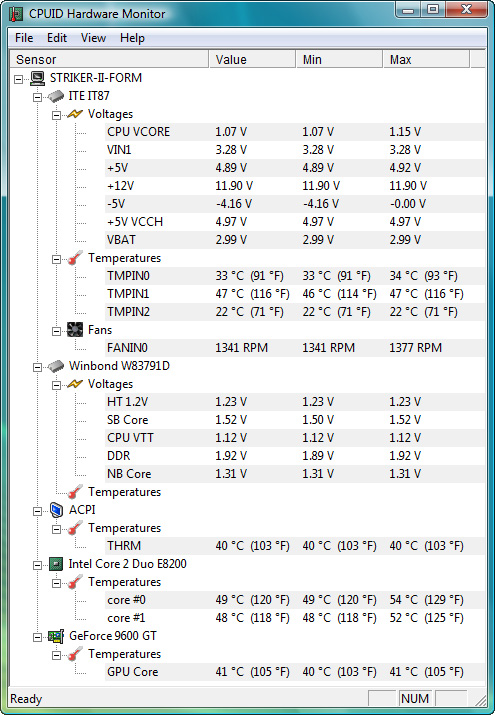
Task: Click the Value column header
Action: (252, 59)
